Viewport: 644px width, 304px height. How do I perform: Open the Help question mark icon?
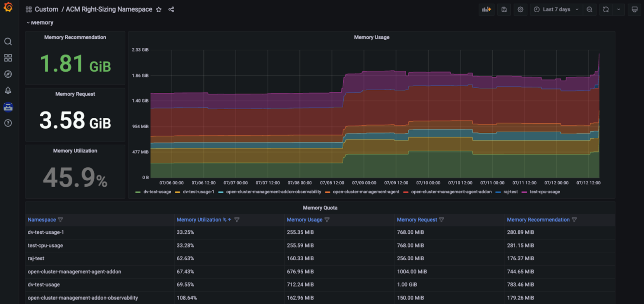(x=8, y=123)
